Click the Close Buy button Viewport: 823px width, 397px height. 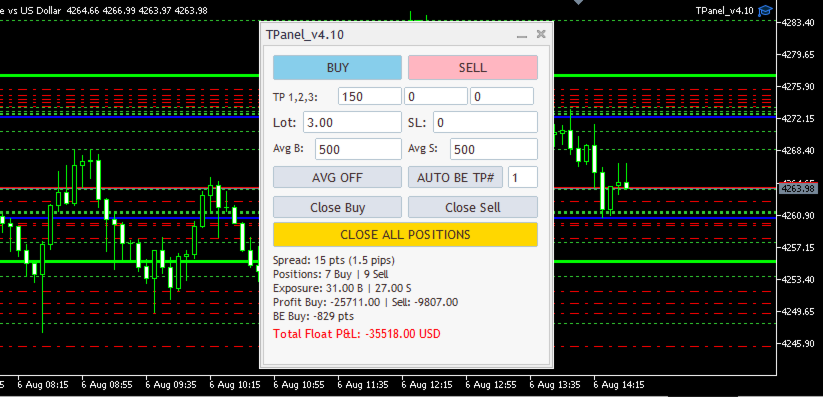pos(337,207)
